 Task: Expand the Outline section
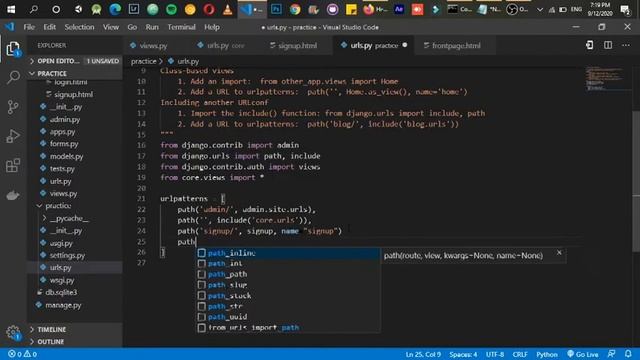click(75, 341)
